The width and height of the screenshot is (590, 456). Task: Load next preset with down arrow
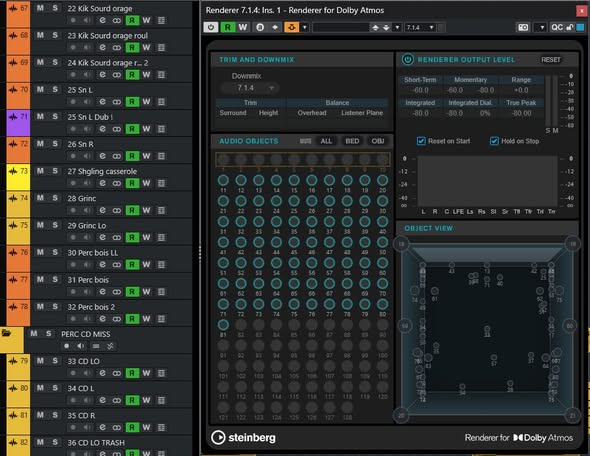(x=386, y=27)
